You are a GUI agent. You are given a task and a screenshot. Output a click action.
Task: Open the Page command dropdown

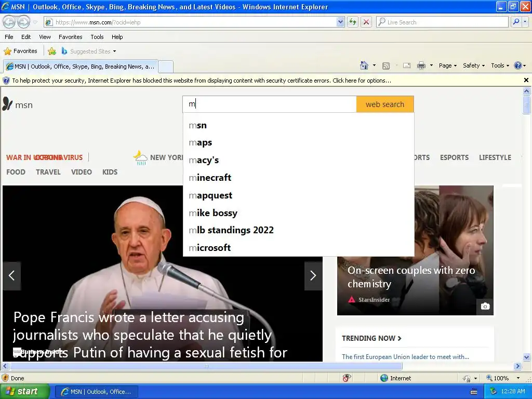pos(447,65)
